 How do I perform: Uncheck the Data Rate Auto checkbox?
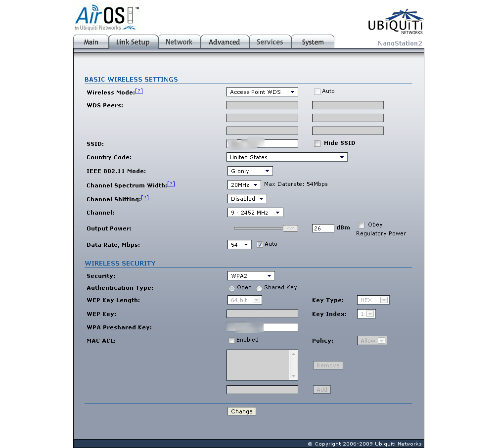260,244
